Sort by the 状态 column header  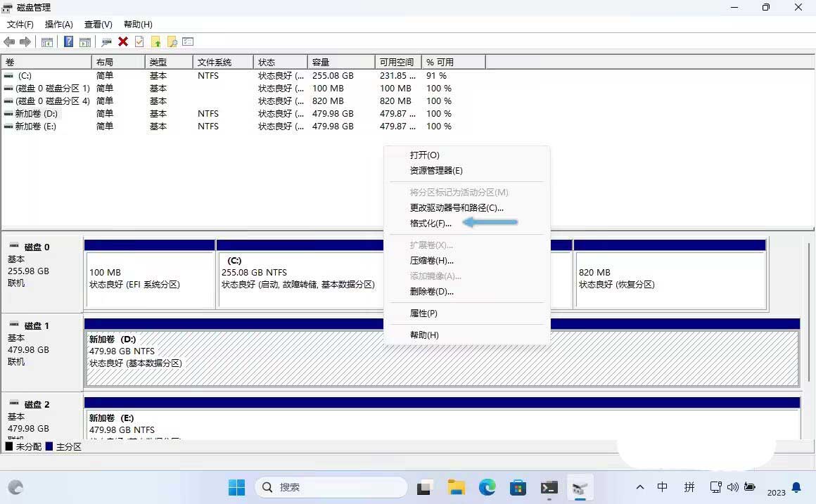click(281, 63)
